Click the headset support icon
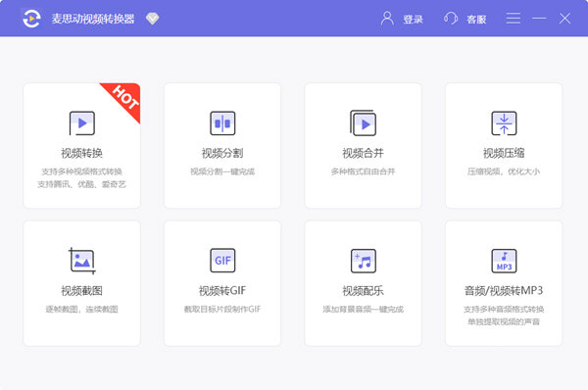The image size is (588, 390). click(451, 19)
